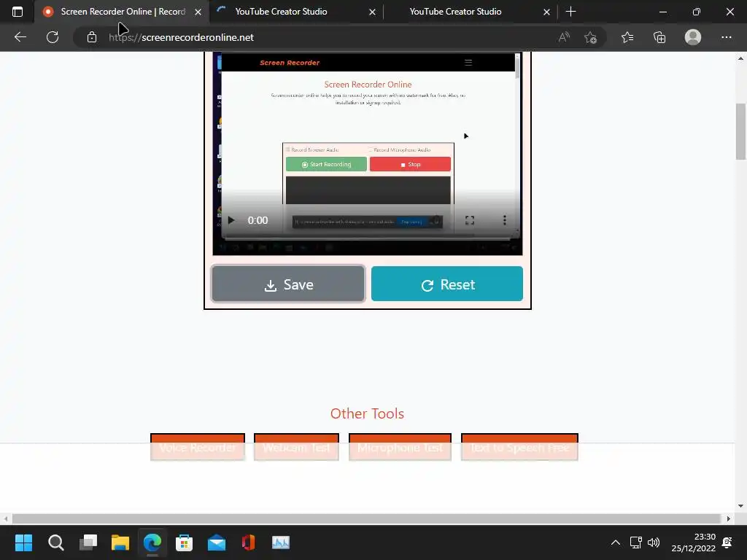Click the horizontal page scrollbar
This screenshot has height=560, width=747.
click(366, 518)
